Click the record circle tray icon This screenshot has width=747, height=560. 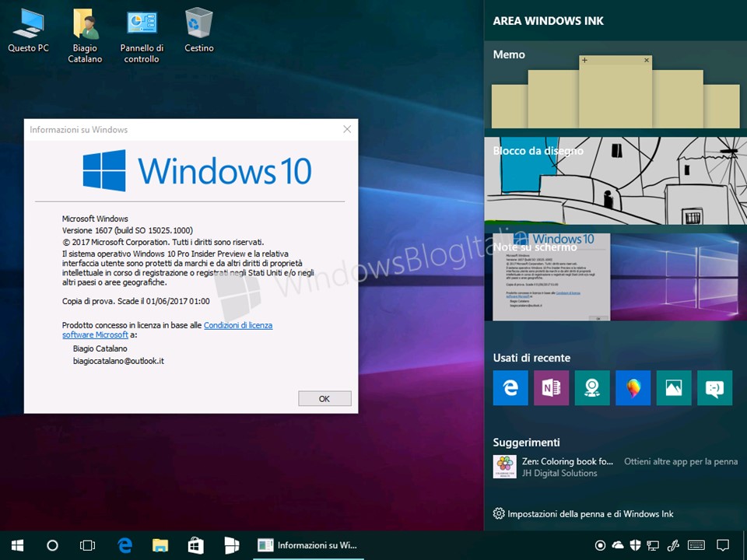point(600,545)
